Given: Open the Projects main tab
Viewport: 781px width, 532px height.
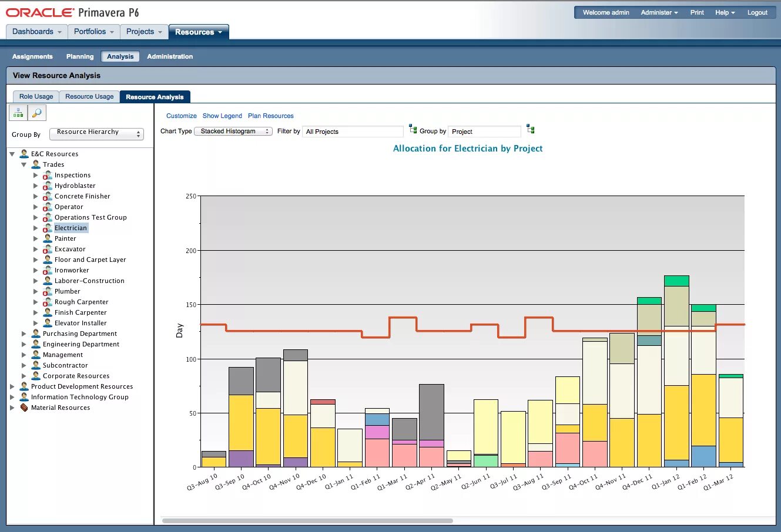Looking at the screenshot, I should (x=144, y=32).
